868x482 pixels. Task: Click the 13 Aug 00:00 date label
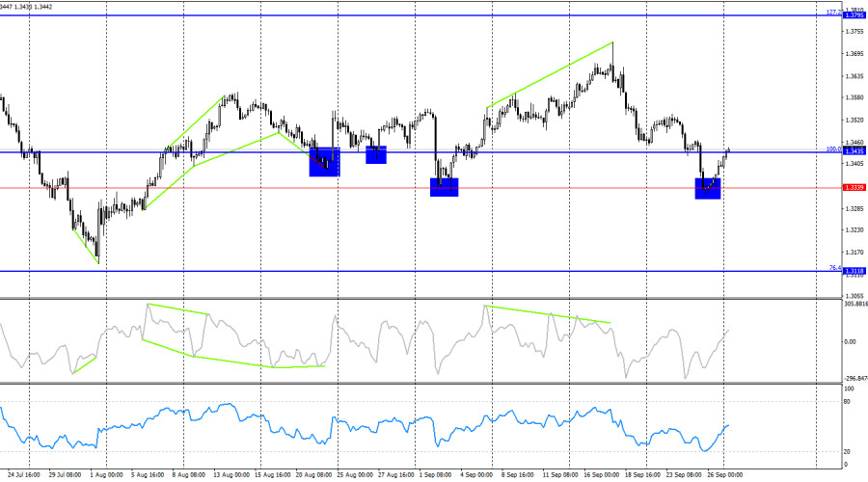(x=231, y=475)
